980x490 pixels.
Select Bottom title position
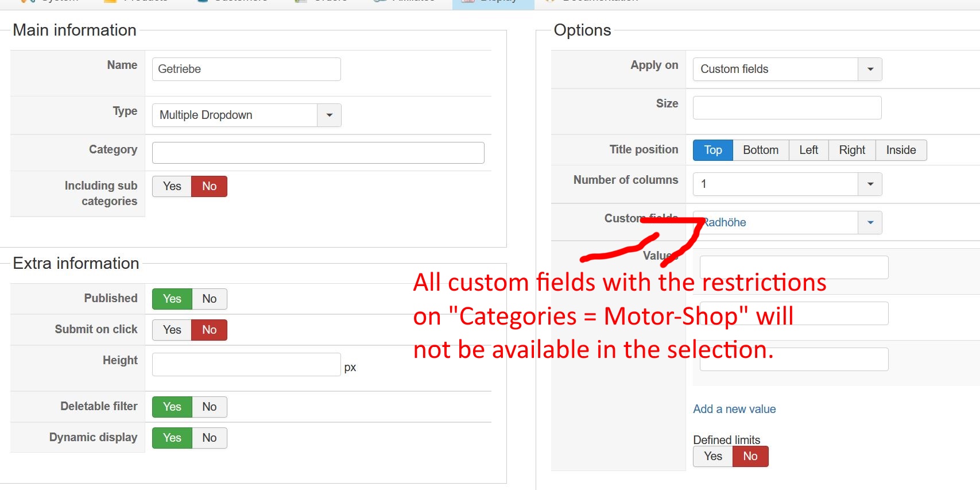point(760,150)
